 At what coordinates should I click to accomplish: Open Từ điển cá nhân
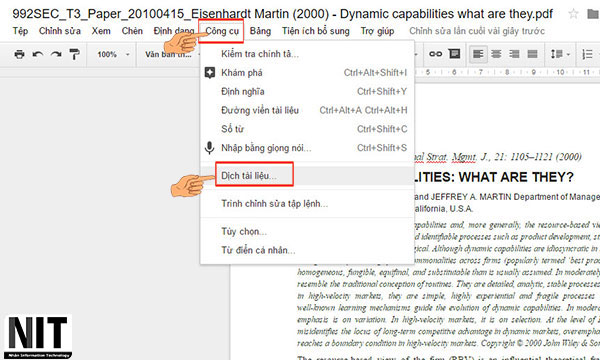pos(307,250)
